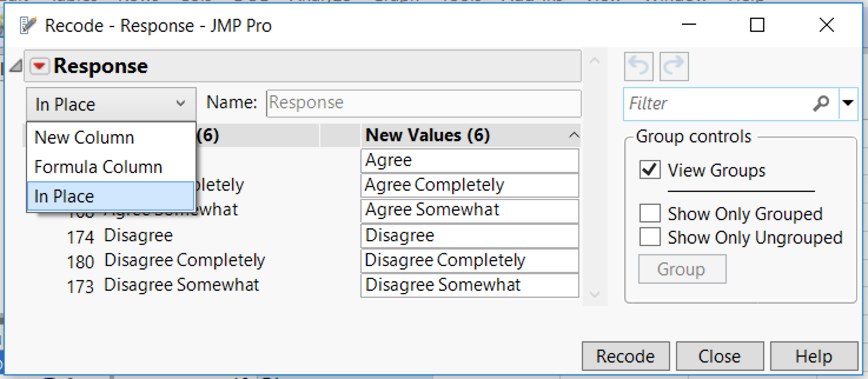Enable Show Only Ungrouped checkbox
This screenshot has width=868, height=379.
(x=650, y=237)
